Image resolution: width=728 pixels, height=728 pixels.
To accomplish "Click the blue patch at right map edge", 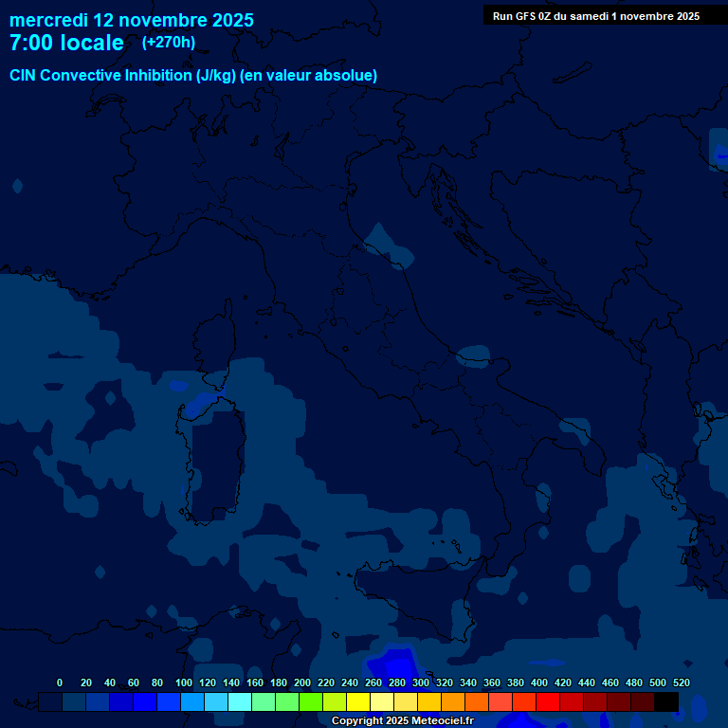I will pyautogui.click(x=720, y=152).
